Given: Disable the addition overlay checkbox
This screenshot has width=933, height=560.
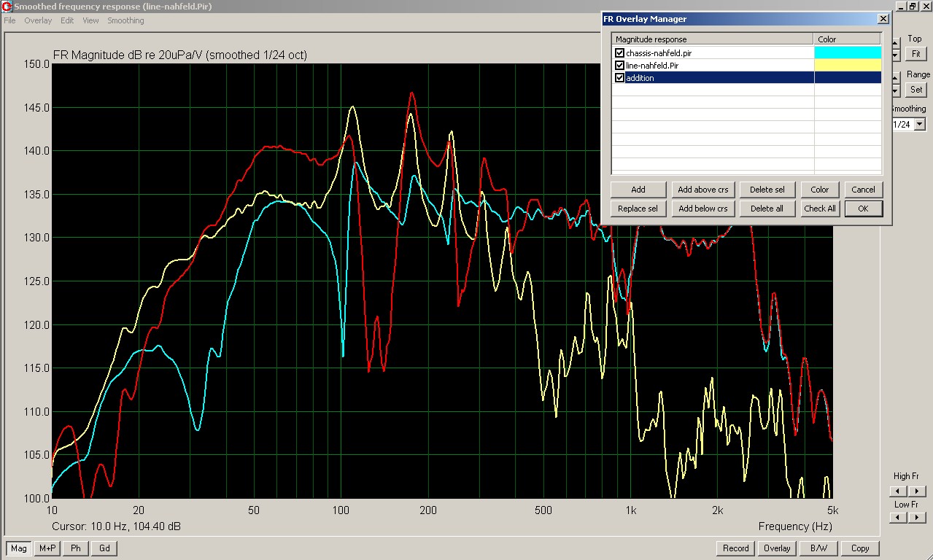Looking at the screenshot, I should click(x=620, y=78).
